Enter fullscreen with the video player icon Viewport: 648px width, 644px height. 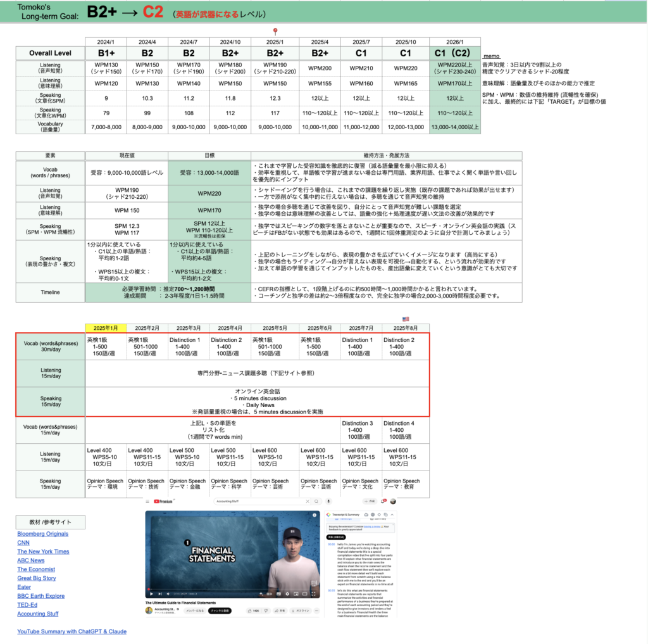[315, 593]
